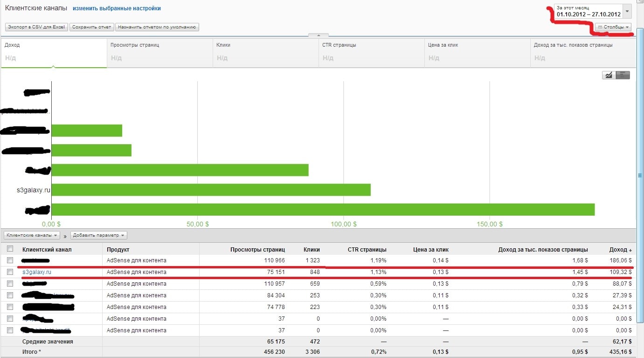Collapse the panel using the top arrow handle
Screen dimensions: 644x358
[x=319, y=35]
